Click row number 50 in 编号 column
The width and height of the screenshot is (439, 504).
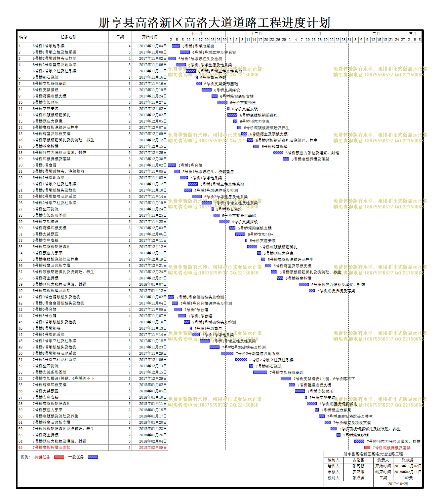[x=20, y=353]
